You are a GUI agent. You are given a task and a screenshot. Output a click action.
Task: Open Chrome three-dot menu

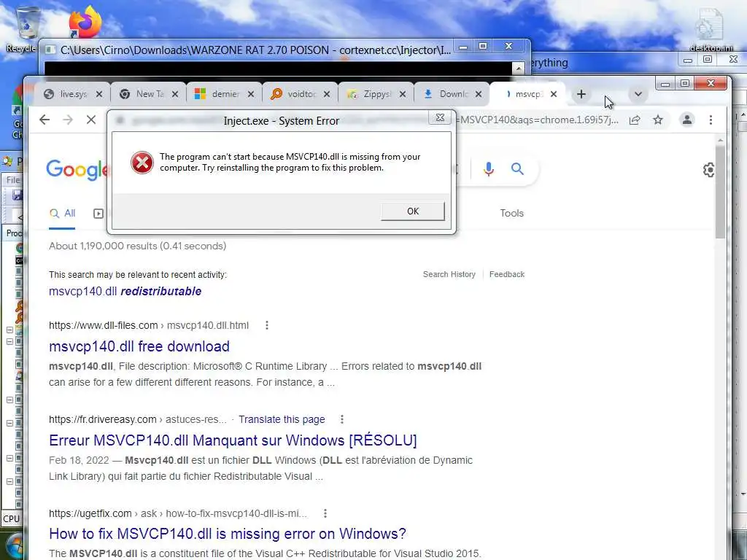pyautogui.click(x=711, y=120)
